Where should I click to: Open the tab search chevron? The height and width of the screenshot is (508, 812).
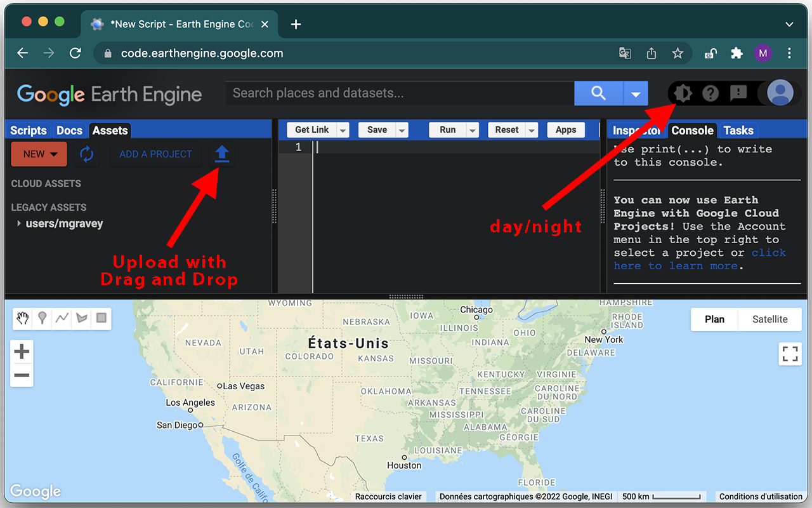[789, 24]
